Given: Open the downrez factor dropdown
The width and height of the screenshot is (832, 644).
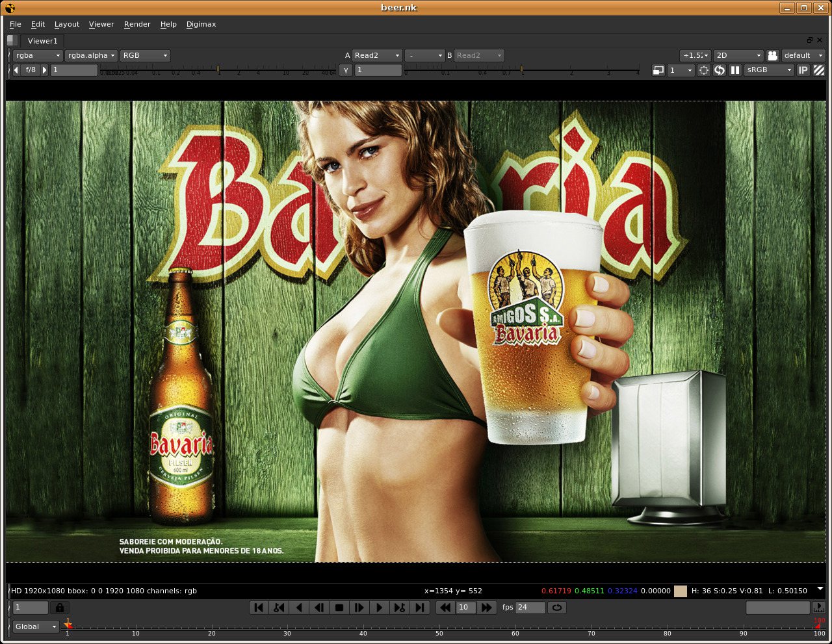Looking at the screenshot, I should 681,70.
